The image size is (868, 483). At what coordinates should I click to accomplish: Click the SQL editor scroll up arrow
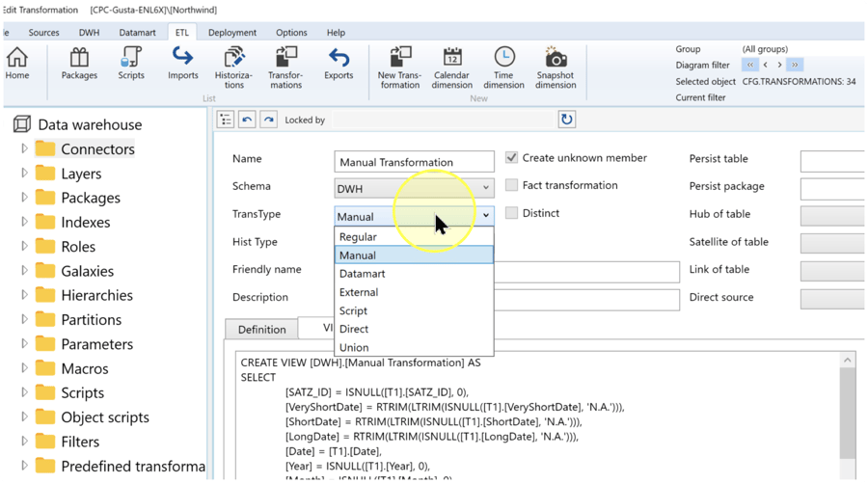pos(848,361)
